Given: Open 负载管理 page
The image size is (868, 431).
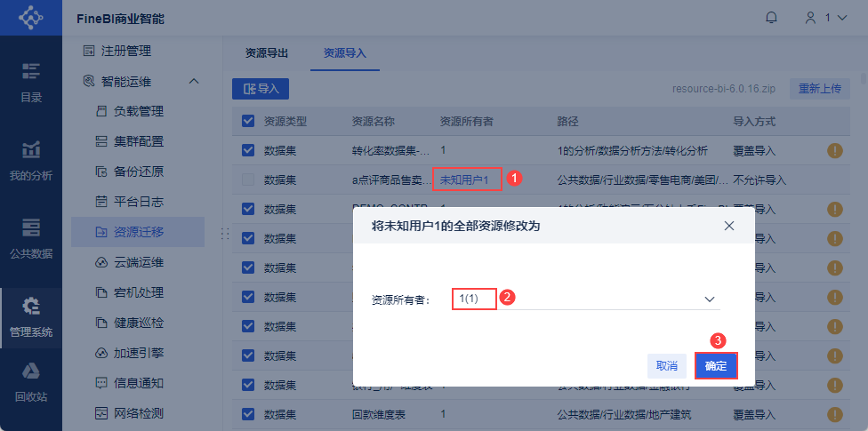Looking at the screenshot, I should (138, 111).
